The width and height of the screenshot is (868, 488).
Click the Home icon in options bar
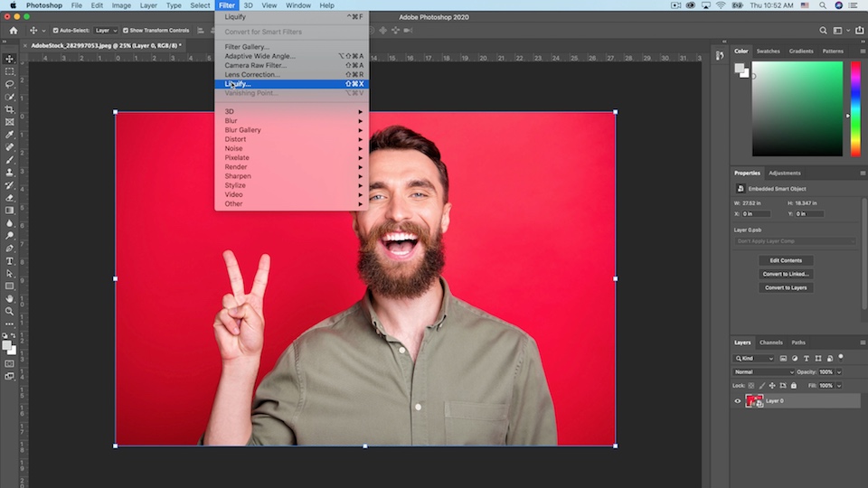[14, 30]
